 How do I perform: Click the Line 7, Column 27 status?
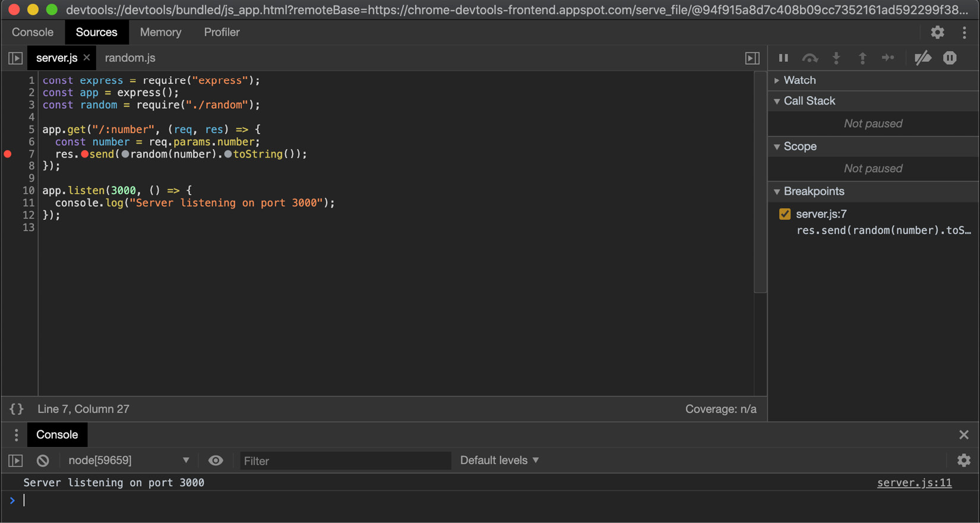pos(83,409)
